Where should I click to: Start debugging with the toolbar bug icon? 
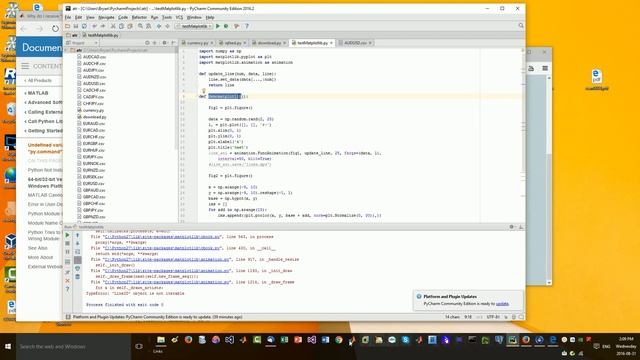click(x=226, y=26)
